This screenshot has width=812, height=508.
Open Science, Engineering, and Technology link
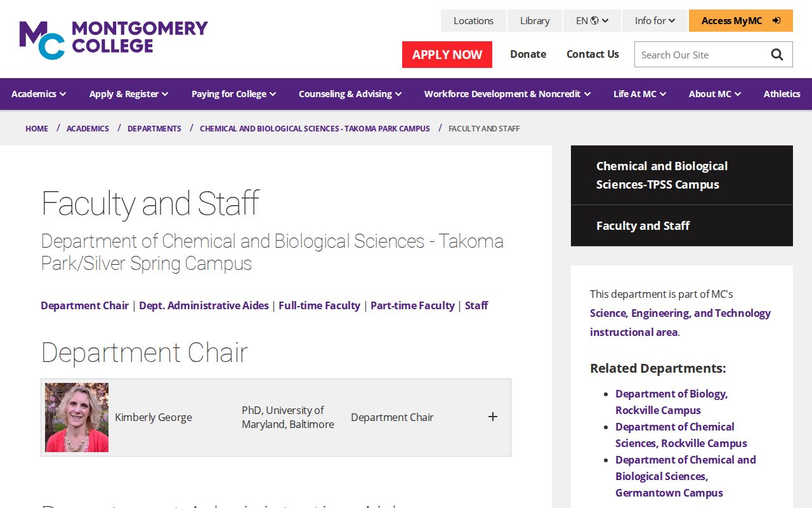click(x=680, y=323)
